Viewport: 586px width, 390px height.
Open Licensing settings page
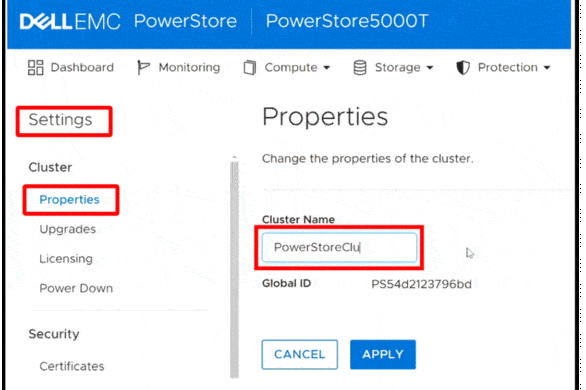66,259
